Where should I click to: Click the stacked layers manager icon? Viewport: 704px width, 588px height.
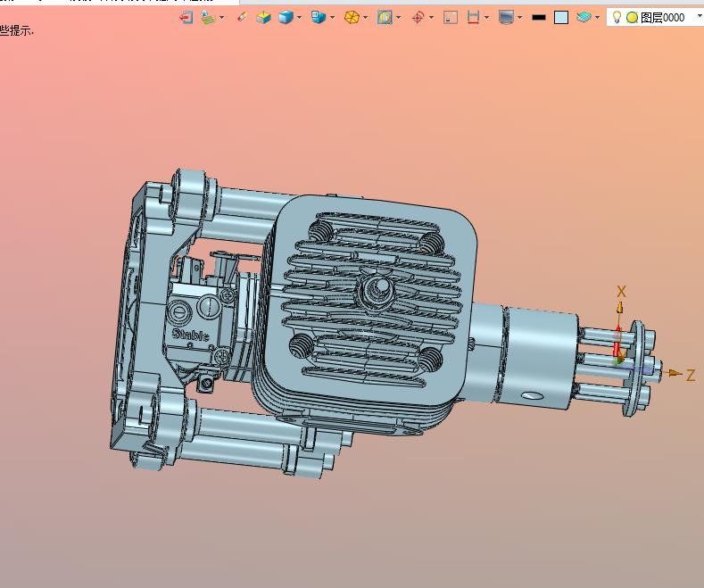[x=584, y=18]
